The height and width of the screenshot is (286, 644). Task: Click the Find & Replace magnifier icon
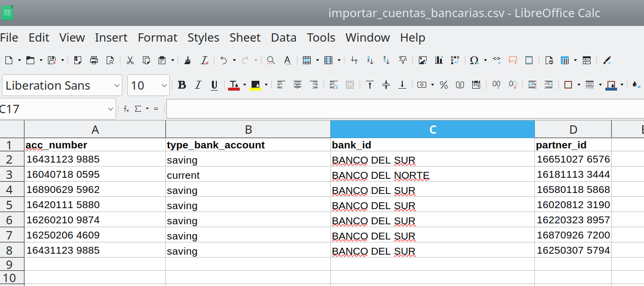(x=271, y=60)
